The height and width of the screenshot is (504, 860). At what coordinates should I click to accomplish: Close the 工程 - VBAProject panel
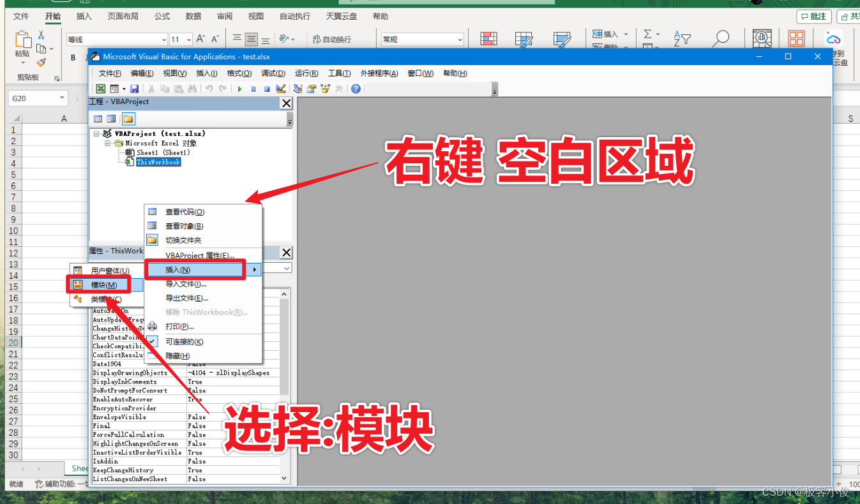pos(286,103)
